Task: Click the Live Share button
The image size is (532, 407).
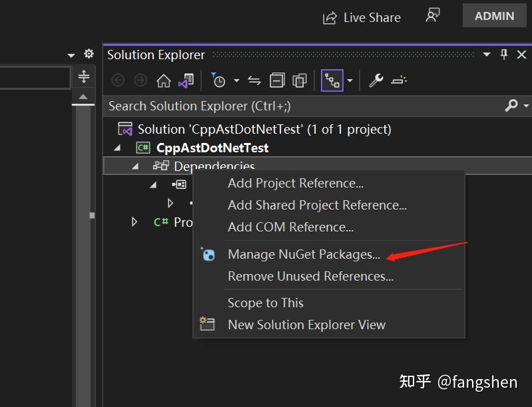Action: click(x=362, y=18)
